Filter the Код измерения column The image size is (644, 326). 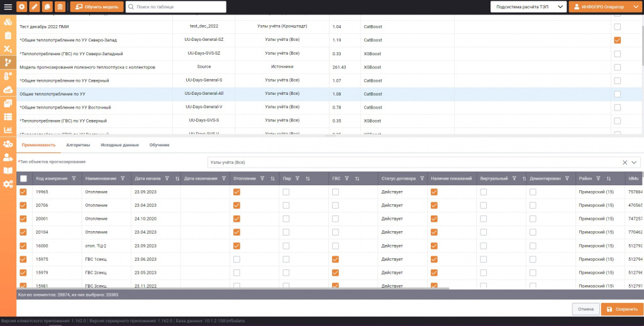(x=74, y=178)
